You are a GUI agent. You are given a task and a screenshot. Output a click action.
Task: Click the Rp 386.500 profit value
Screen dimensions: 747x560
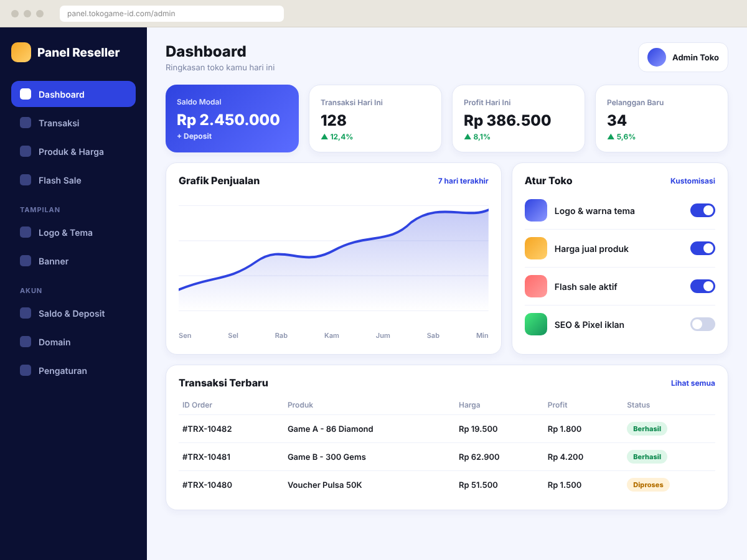point(507,120)
